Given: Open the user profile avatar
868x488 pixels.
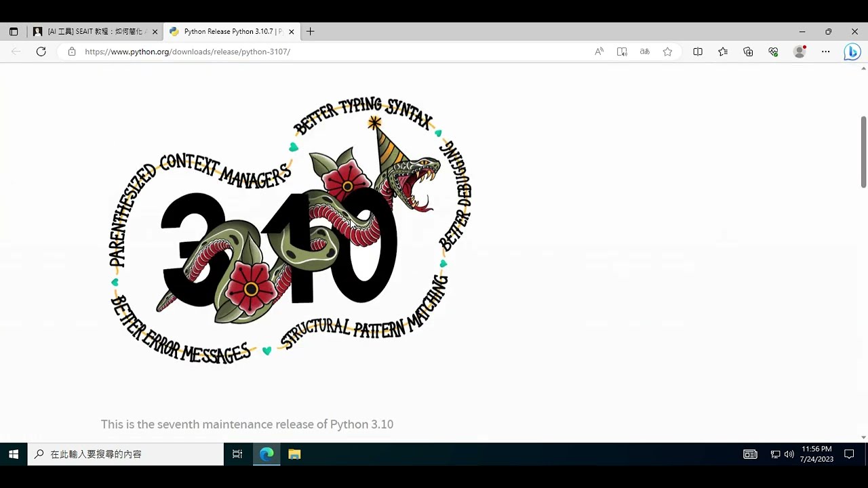Looking at the screenshot, I should point(800,52).
